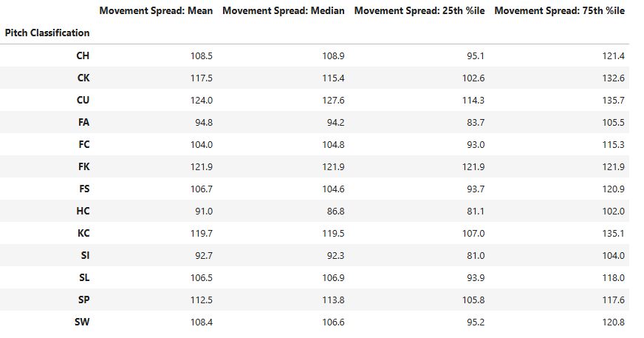Click the CU mean value 124.0
The width and height of the screenshot is (644, 338).
coord(202,100)
